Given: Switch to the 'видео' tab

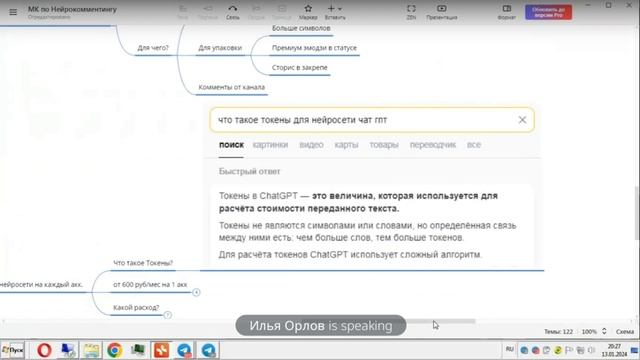Looking at the screenshot, I should 311,145.
